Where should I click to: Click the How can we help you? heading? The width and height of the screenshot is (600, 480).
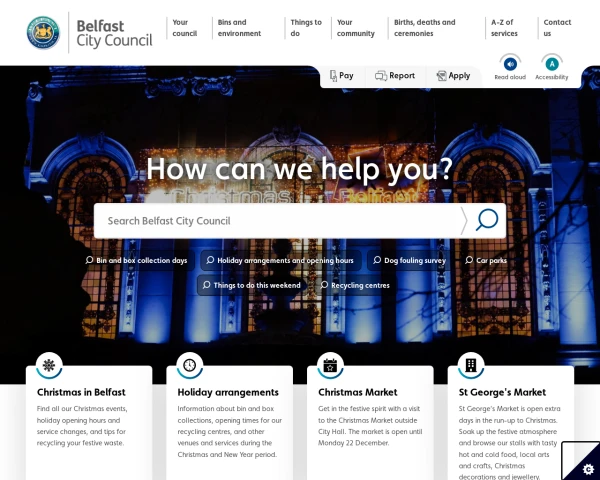click(300, 169)
